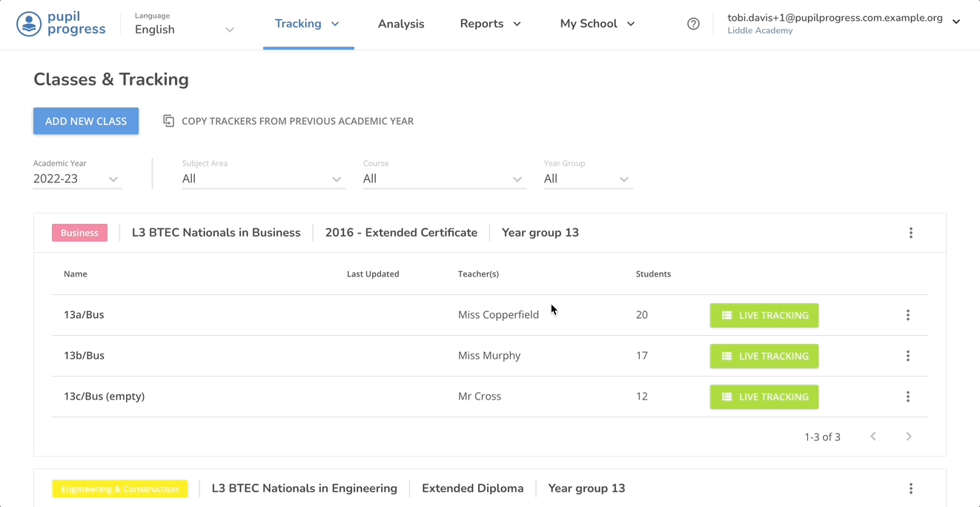Open the Reports menu
Image resolution: width=980 pixels, height=507 pixels.
coord(490,24)
